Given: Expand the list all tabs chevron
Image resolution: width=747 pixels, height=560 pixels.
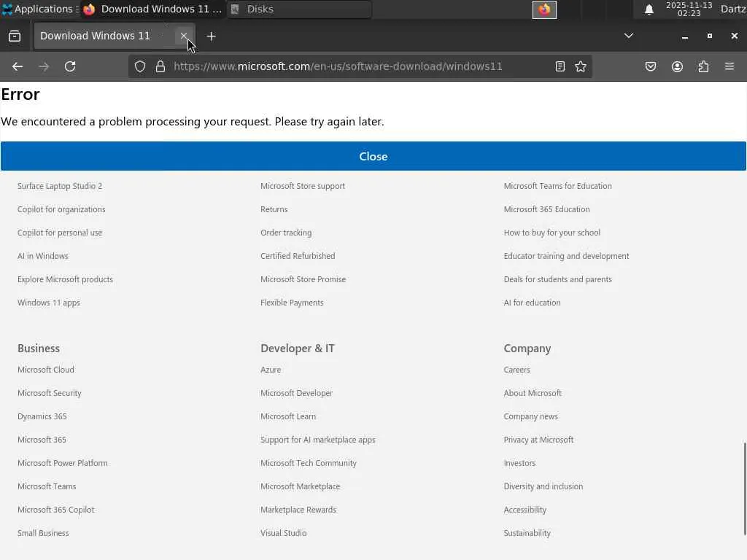Looking at the screenshot, I should 629,36.
